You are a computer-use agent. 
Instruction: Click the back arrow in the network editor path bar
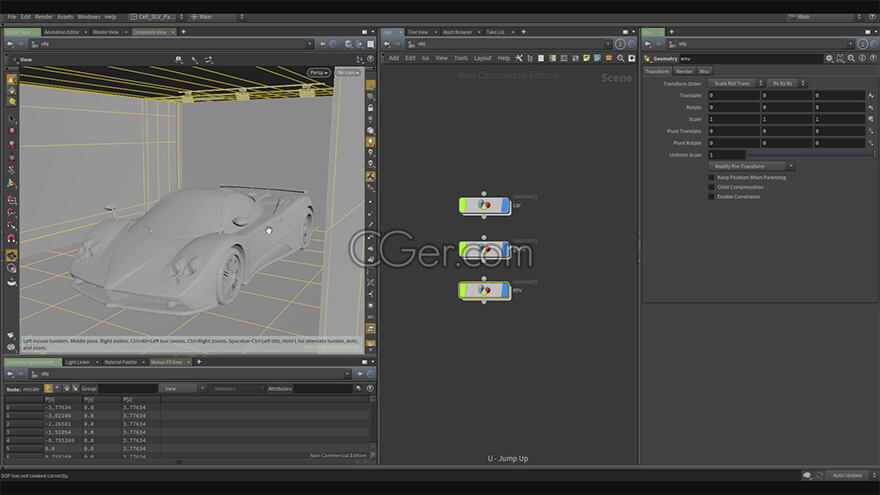click(387, 44)
